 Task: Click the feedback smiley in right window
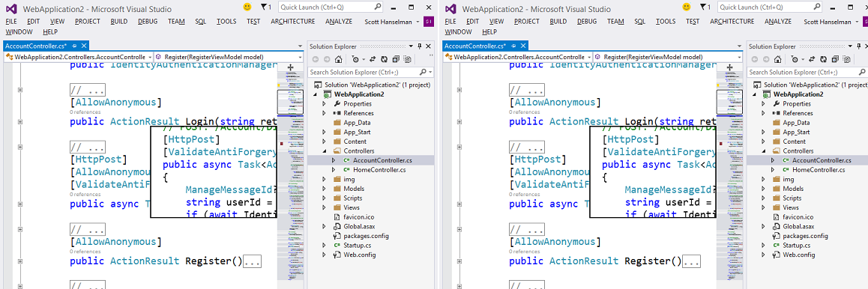pyautogui.click(x=687, y=7)
